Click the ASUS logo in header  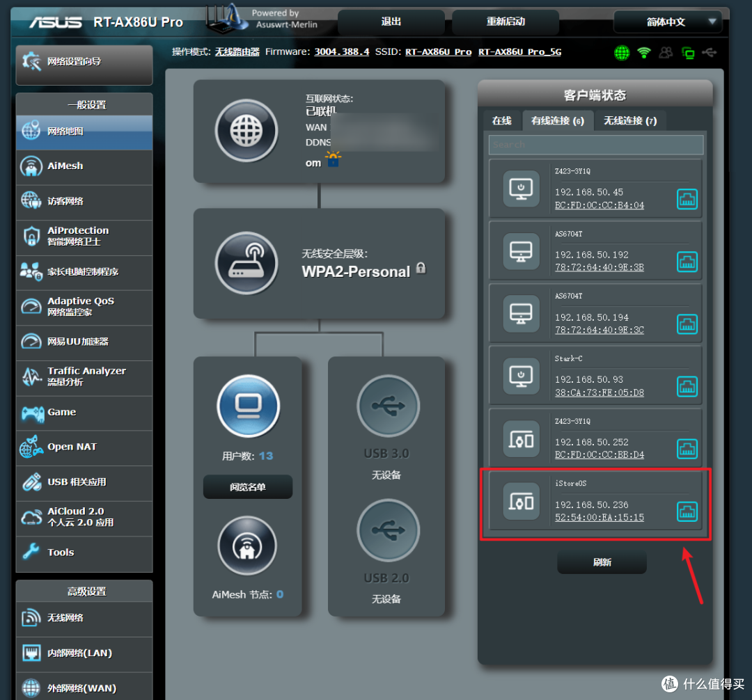(56, 22)
